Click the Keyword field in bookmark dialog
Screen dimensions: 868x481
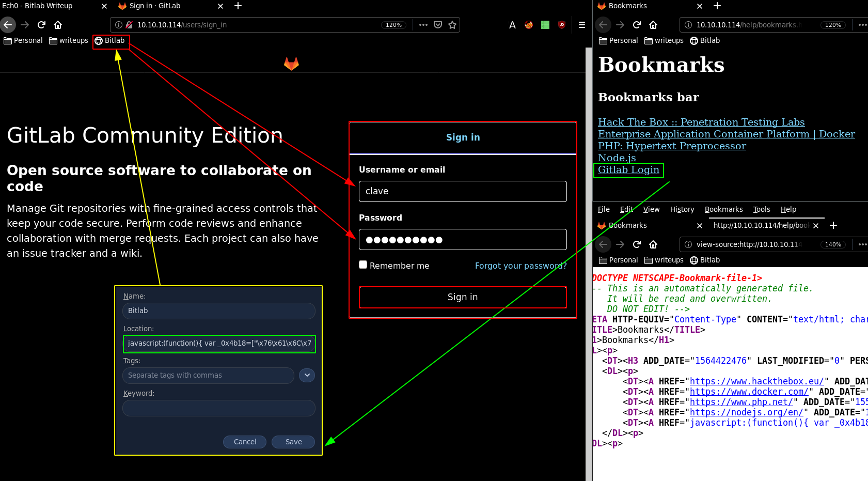click(x=219, y=408)
